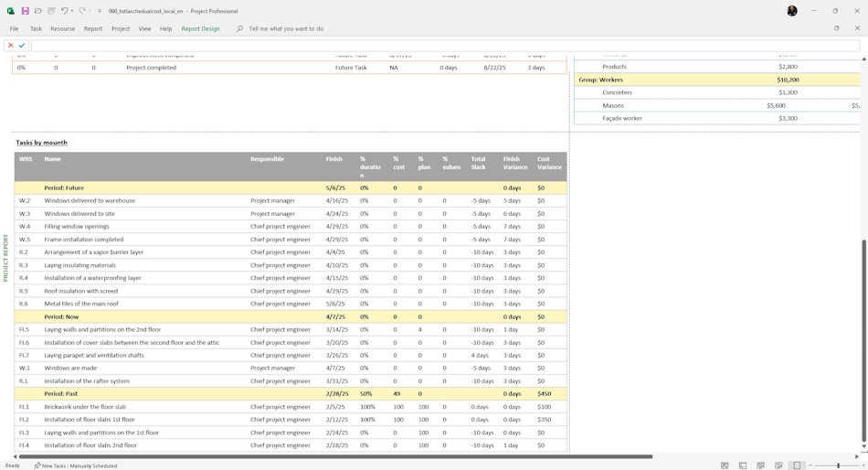Undo the last action

[x=64, y=11]
